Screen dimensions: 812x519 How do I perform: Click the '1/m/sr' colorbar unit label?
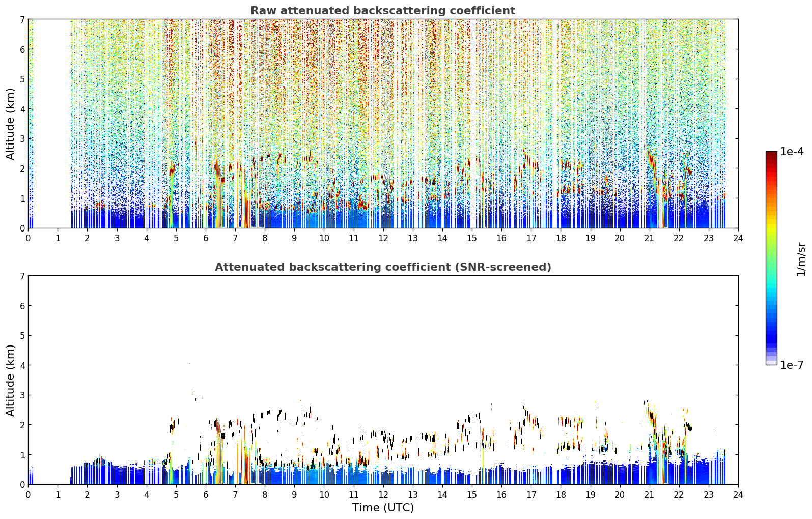pos(801,259)
